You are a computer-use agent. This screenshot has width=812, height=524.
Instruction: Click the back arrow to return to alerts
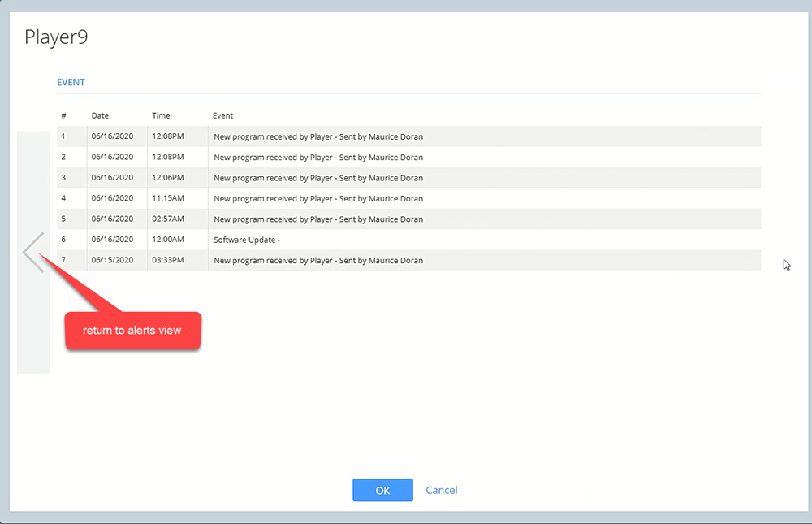click(x=33, y=252)
